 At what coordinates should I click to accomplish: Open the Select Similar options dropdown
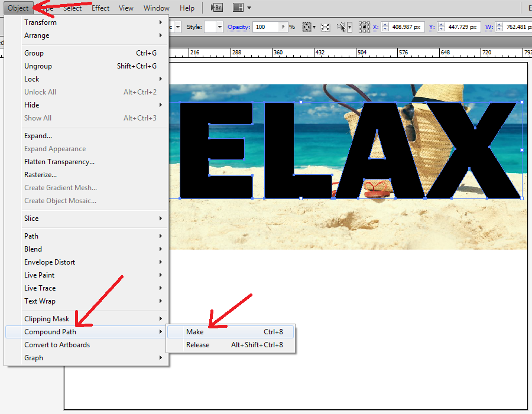(349, 27)
